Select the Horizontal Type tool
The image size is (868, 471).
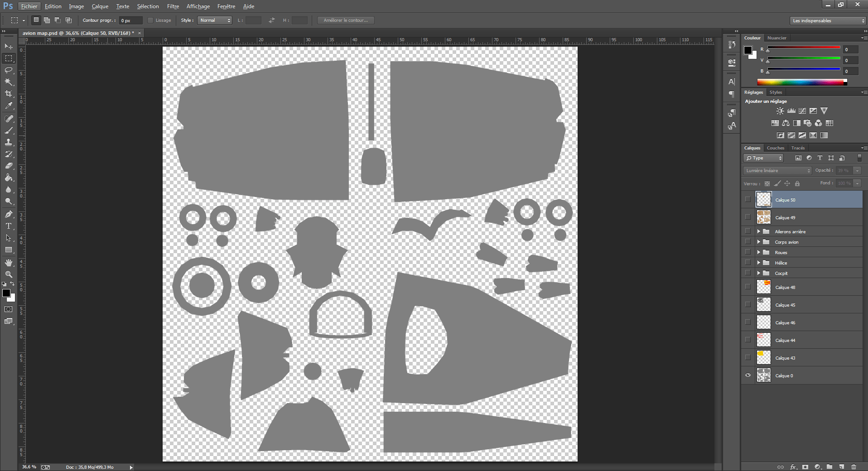click(9, 226)
